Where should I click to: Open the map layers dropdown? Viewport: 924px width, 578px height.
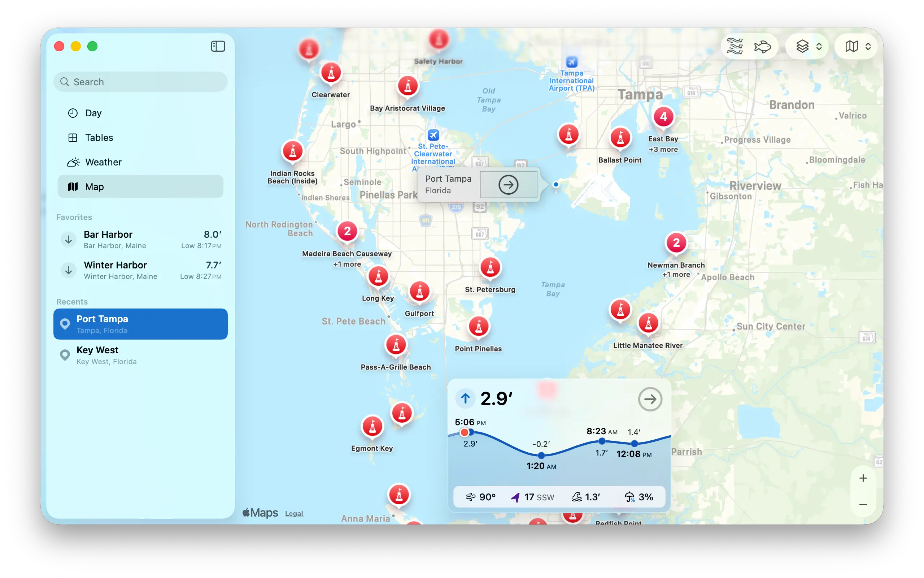(x=808, y=46)
